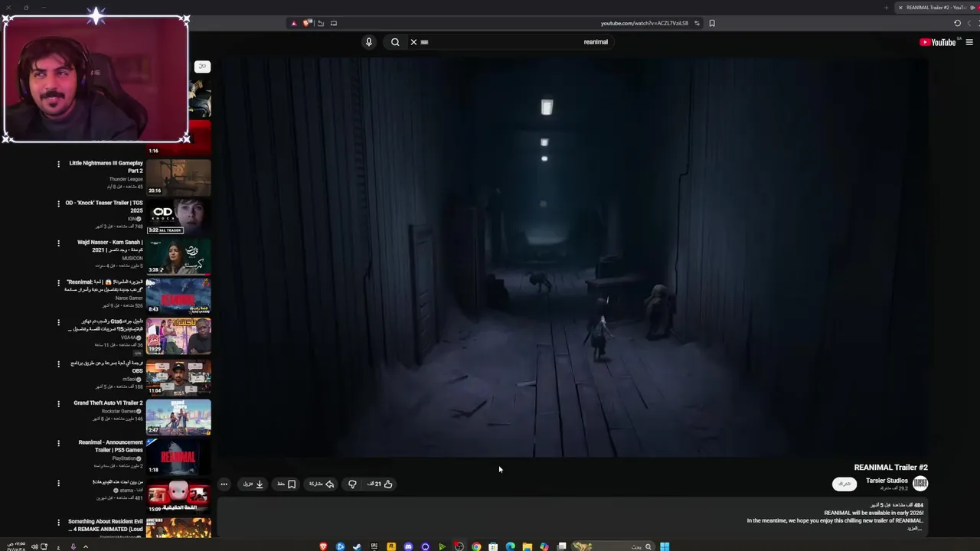Click 'Something About Resident Evil 4 REMAKE' title
This screenshot has height=551, width=980.
click(106, 525)
